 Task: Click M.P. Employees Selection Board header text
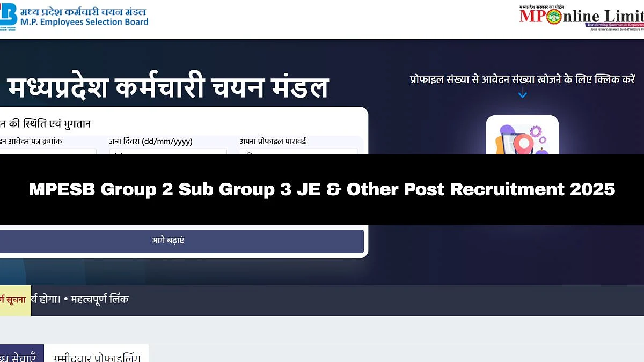click(x=84, y=22)
